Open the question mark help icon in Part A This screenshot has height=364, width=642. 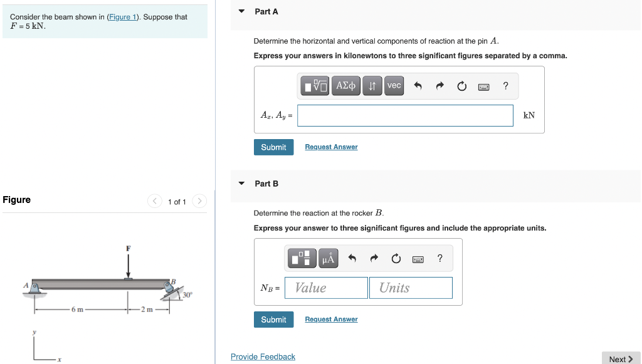click(x=505, y=86)
